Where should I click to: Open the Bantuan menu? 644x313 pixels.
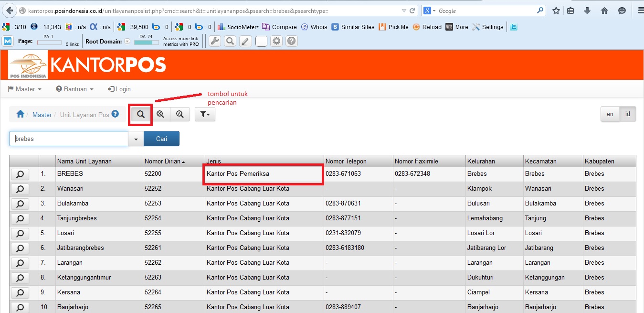[x=74, y=89]
